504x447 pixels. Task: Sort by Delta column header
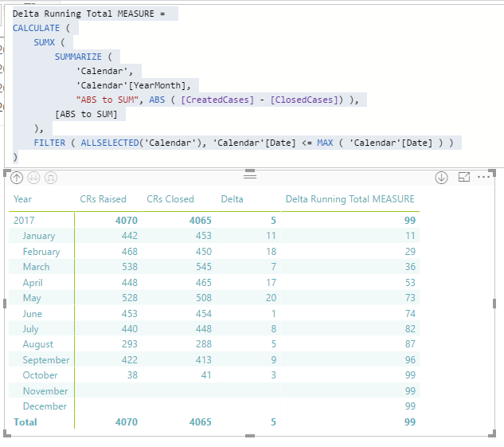tap(232, 199)
